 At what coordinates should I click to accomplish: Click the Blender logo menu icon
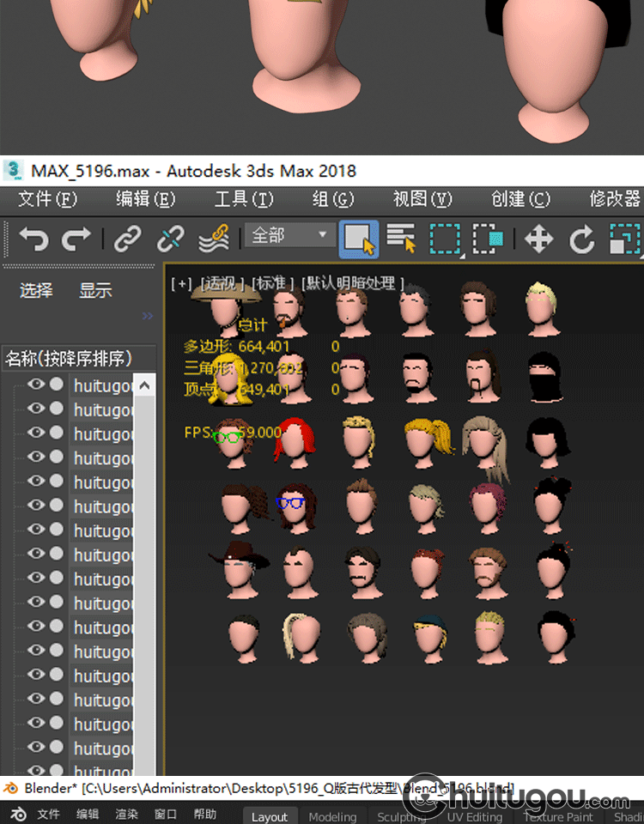tap(18, 814)
